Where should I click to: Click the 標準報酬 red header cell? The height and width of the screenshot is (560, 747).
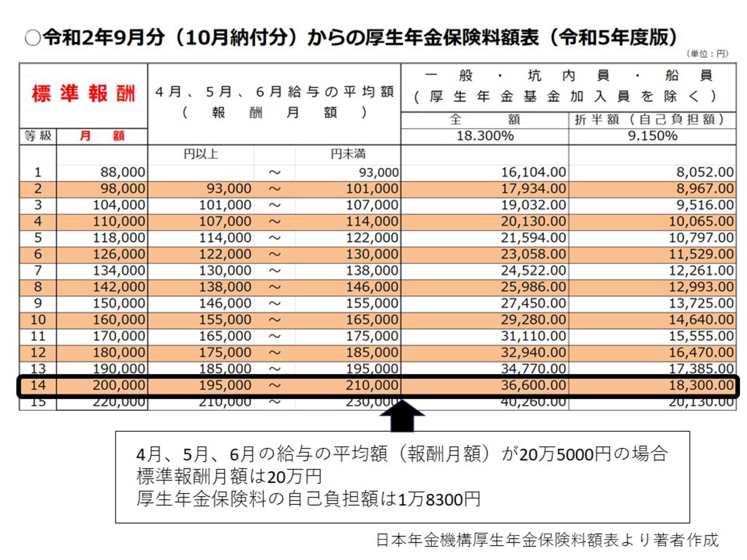(x=83, y=95)
